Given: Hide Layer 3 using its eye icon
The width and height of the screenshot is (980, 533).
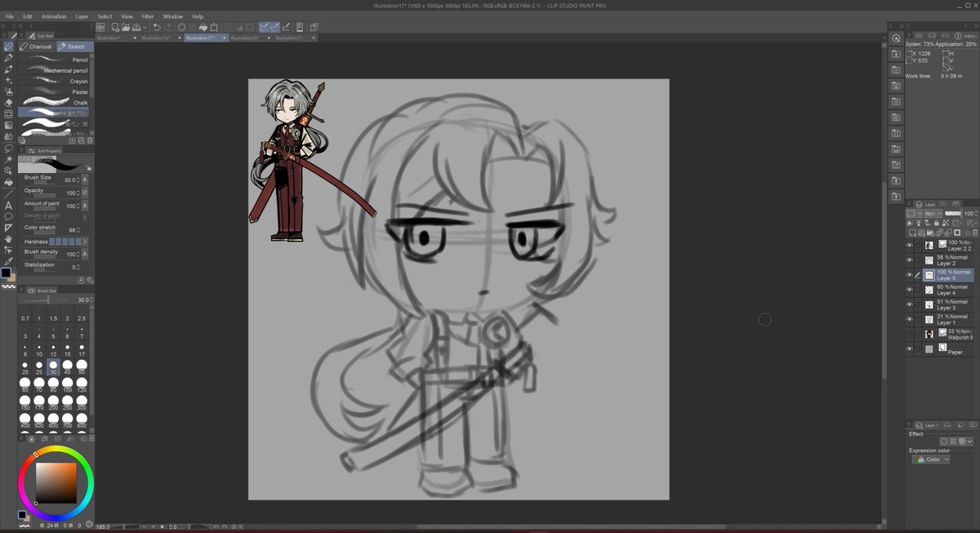Looking at the screenshot, I should [x=910, y=304].
